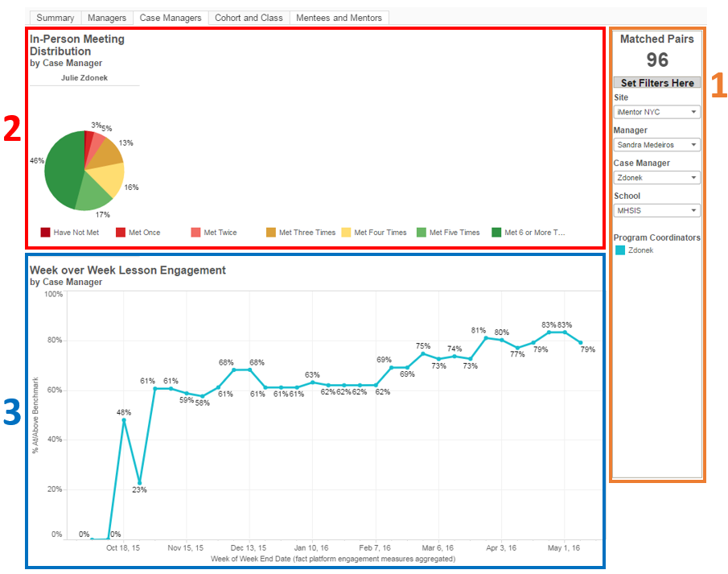Image resolution: width=728 pixels, height=574 pixels.
Task: Select the 46% dark green pie slice
Action: pos(63,170)
